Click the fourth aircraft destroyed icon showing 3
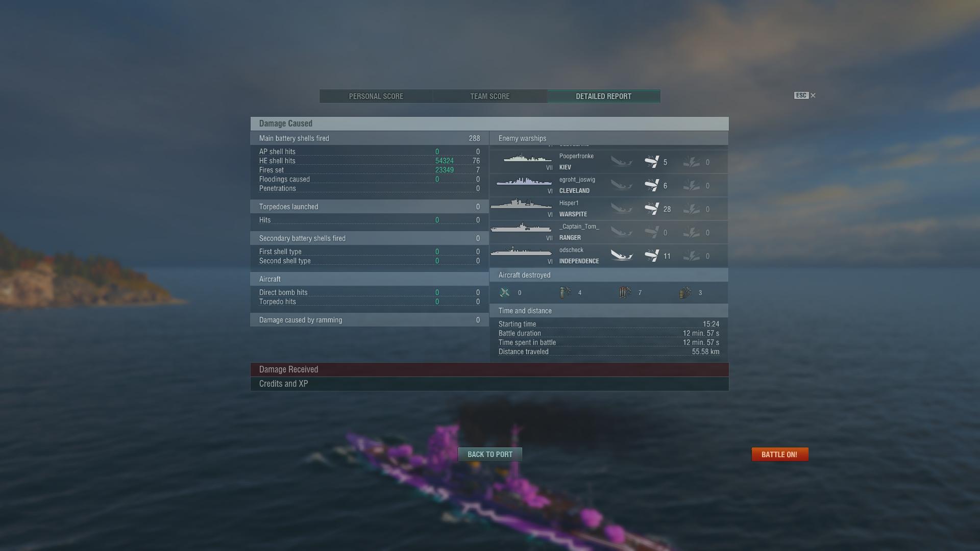Viewport: 980px width, 551px height. coord(685,292)
